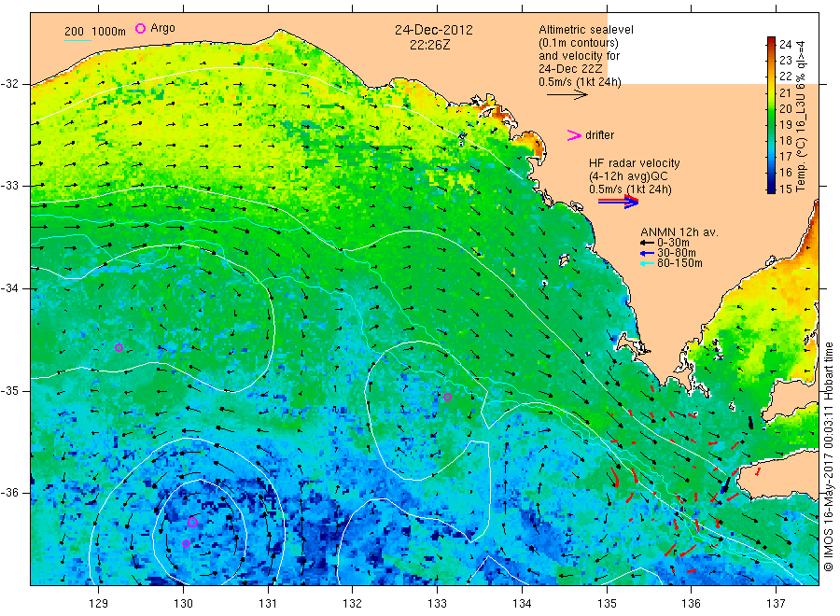Click '0.5m/s (1kt 24h)' under altimetric legend
The height and width of the screenshot is (616, 840).
580,82
